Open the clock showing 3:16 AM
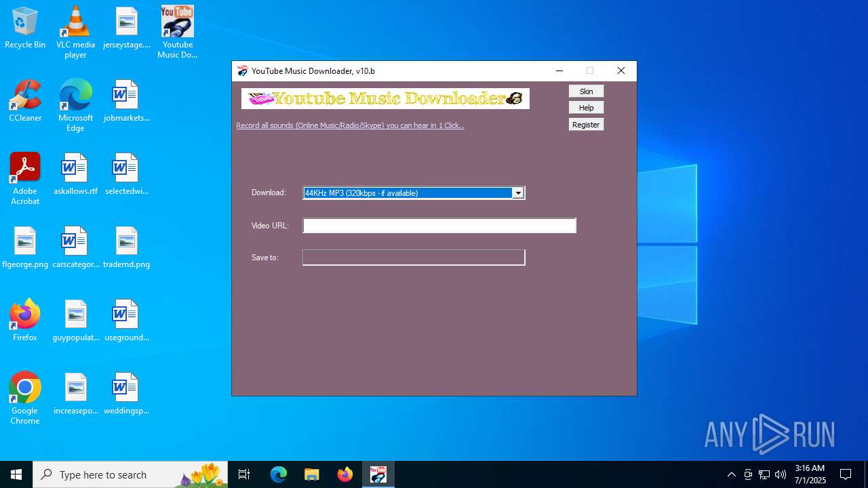The width and height of the screenshot is (868, 488). click(x=810, y=474)
